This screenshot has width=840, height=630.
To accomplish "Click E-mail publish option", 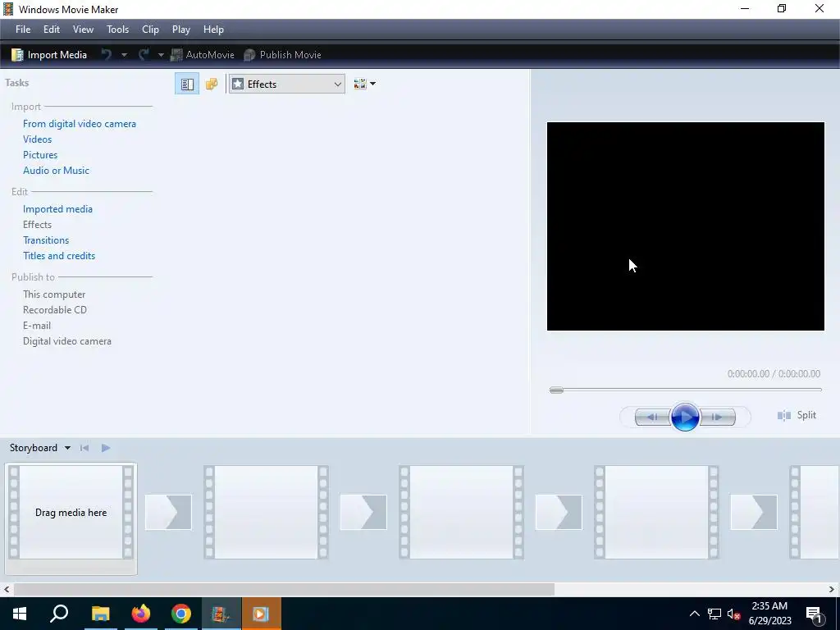I will [x=37, y=325].
